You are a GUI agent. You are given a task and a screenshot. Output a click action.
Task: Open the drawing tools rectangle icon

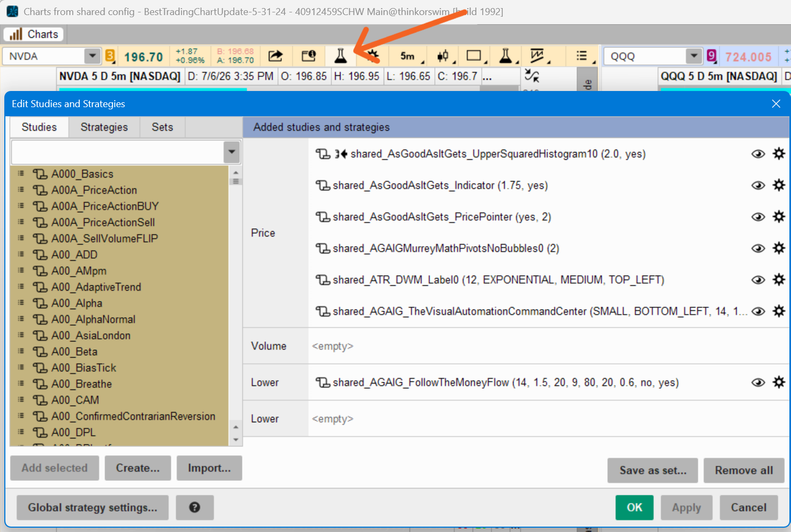[474, 56]
